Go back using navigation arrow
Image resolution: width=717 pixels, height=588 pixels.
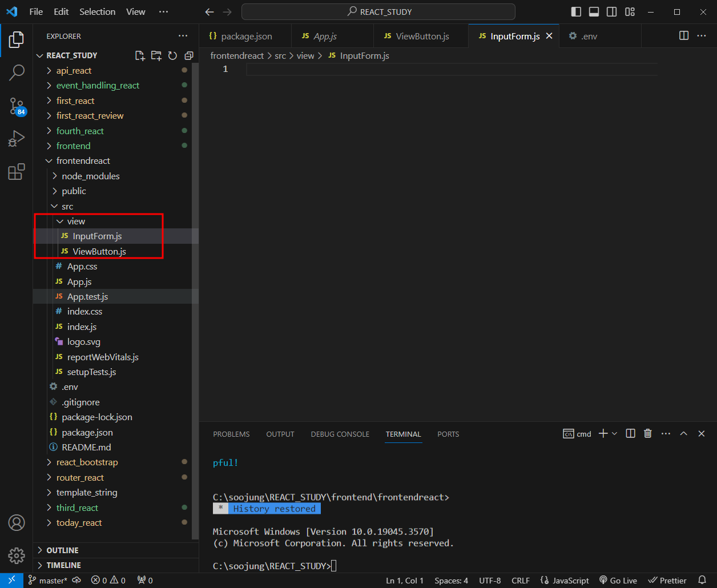[x=210, y=12]
